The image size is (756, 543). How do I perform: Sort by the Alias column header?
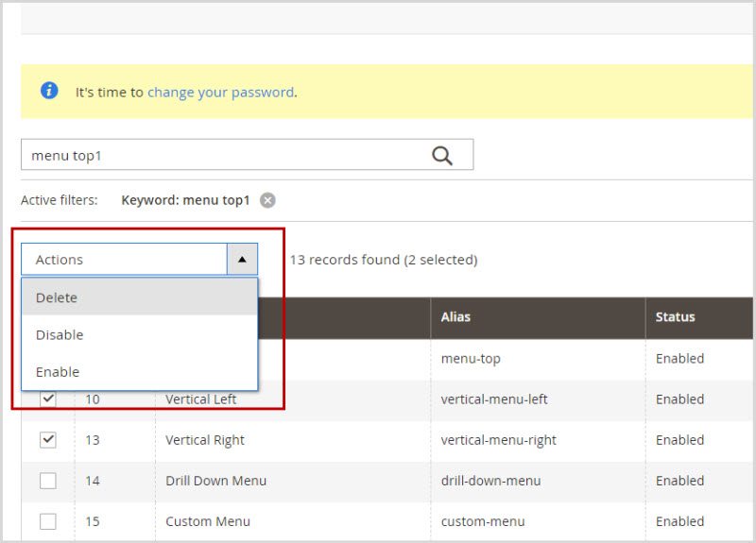coord(457,317)
